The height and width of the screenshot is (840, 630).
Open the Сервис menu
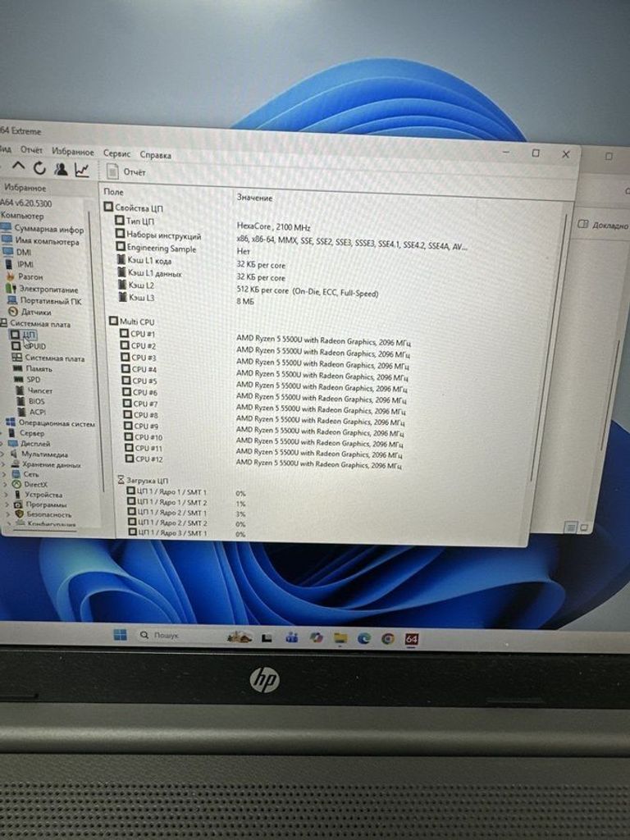pyautogui.click(x=116, y=153)
